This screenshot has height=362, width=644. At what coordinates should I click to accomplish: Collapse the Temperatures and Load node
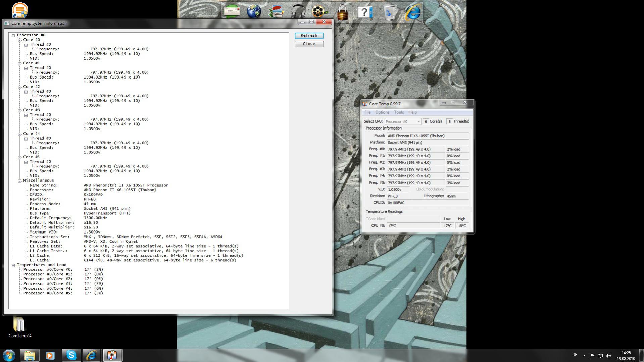click(13, 265)
